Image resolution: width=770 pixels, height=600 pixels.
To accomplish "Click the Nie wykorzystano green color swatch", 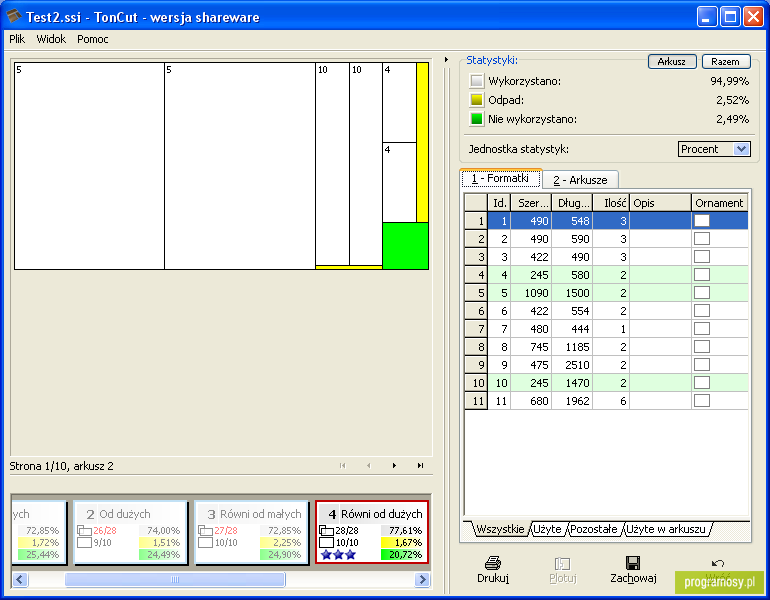I will click(476, 119).
